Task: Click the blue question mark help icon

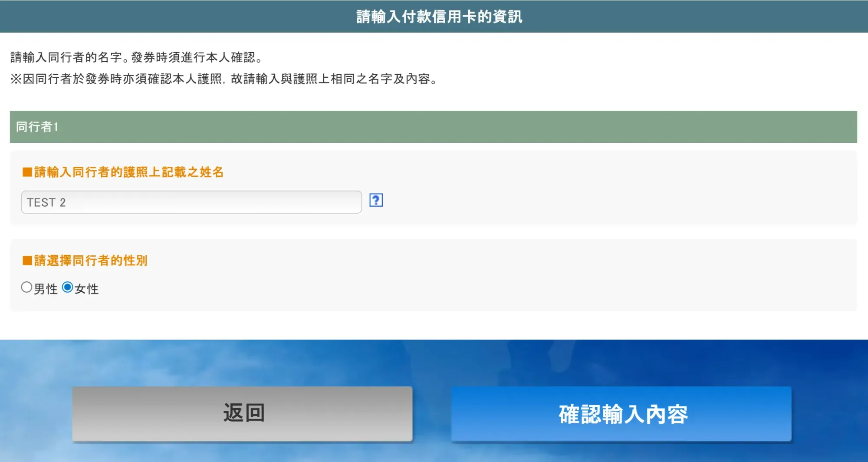Action: click(x=376, y=200)
